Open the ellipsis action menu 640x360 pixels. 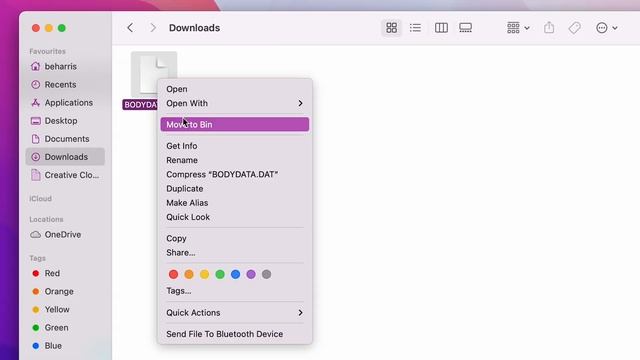[x=607, y=28]
